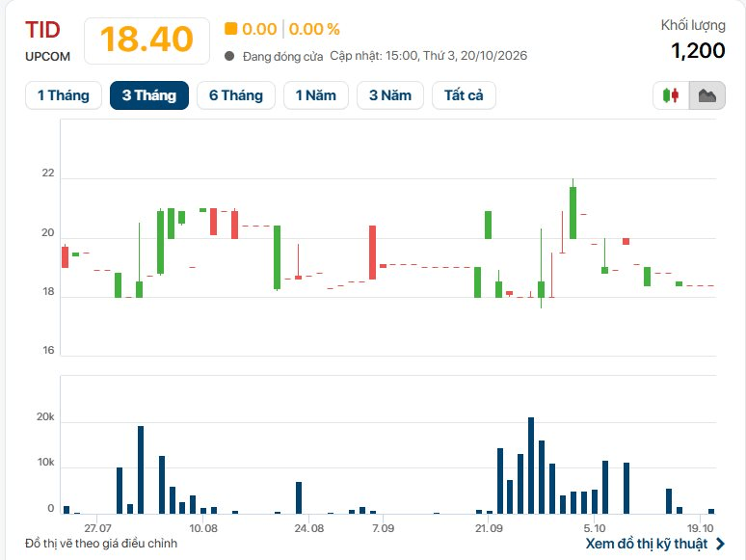
Task: Select the 1 Tháng time range
Action: [x=64, y=95]
